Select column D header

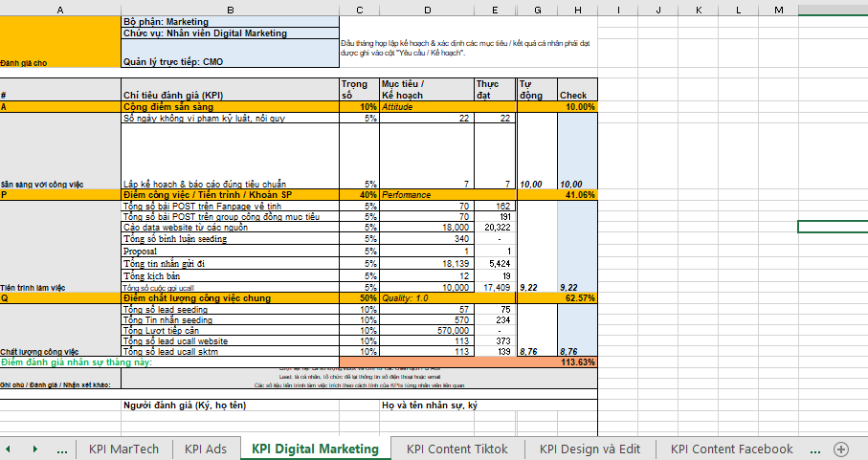(x=426, y=9)
